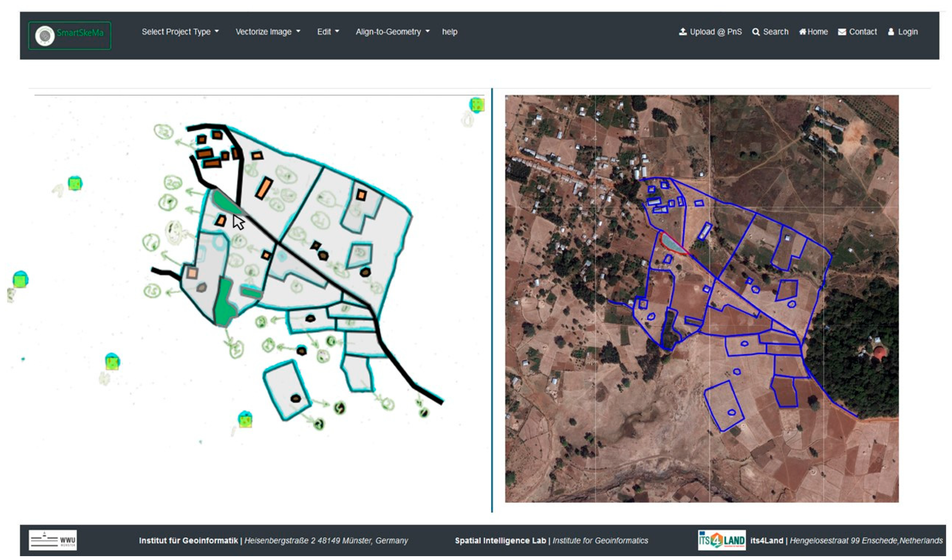This screenshot has height=560, width=952.
Task: Open the Align-to-Geometry dropdown menu
Action: [392, 32]
